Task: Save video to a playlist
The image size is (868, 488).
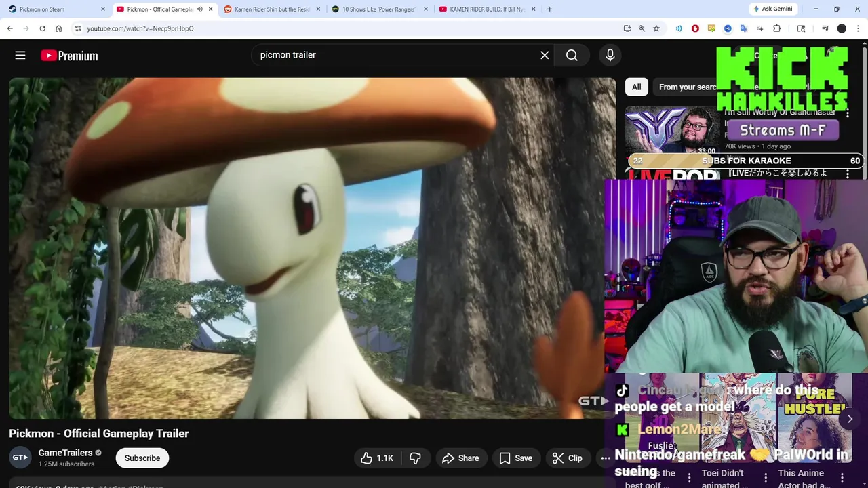Action: (x=516, y=458)
